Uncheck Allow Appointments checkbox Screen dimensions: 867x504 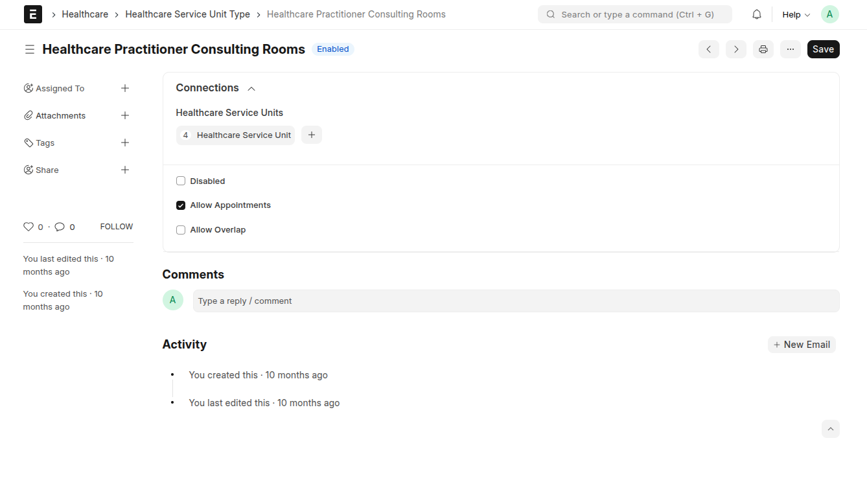point(181,205)
